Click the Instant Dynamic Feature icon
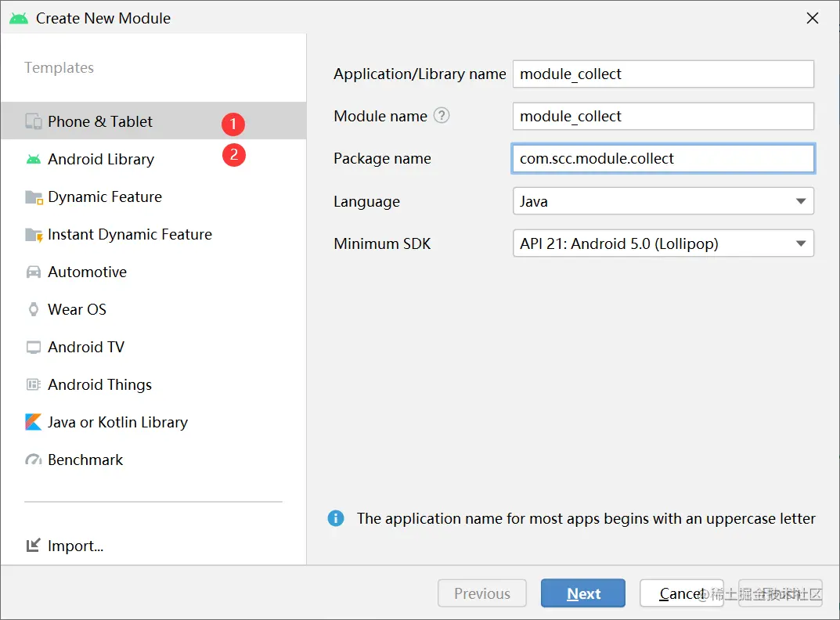Screen dimensions: 840x620 tap(33, 235)
